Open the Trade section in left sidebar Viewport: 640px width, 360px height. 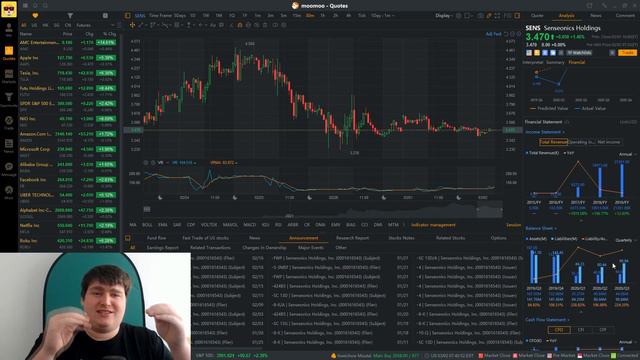[x=9, y=123]
